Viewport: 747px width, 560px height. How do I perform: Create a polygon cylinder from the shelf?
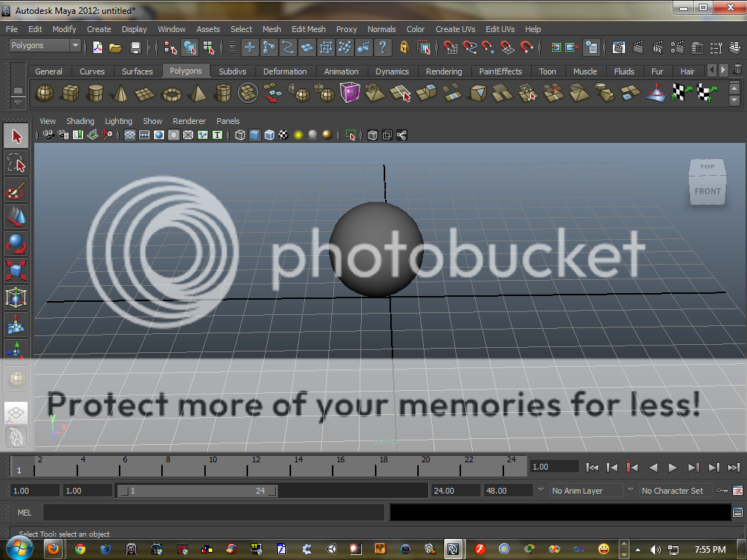(96, 93)
